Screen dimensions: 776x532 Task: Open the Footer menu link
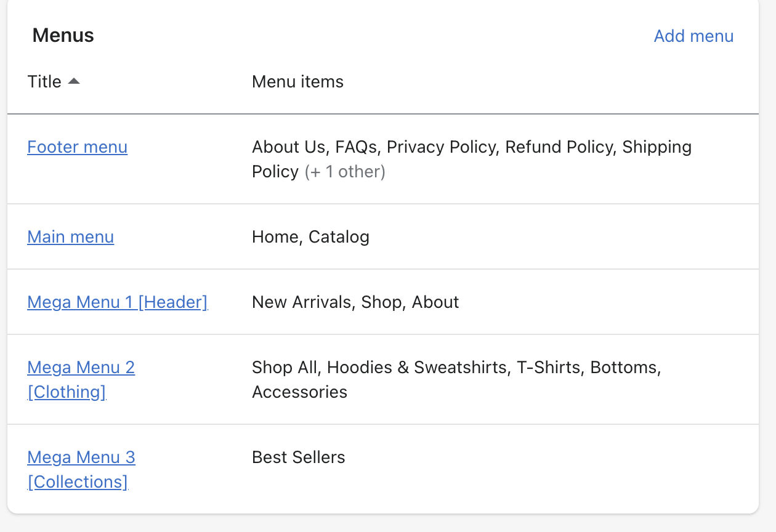[x=78, y=147]
